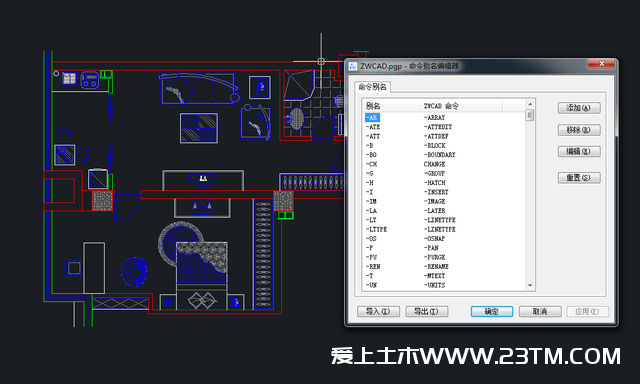Screen dimensions: 640x384
Task: Click the 添加(A) add button
Action: point(579,108)
